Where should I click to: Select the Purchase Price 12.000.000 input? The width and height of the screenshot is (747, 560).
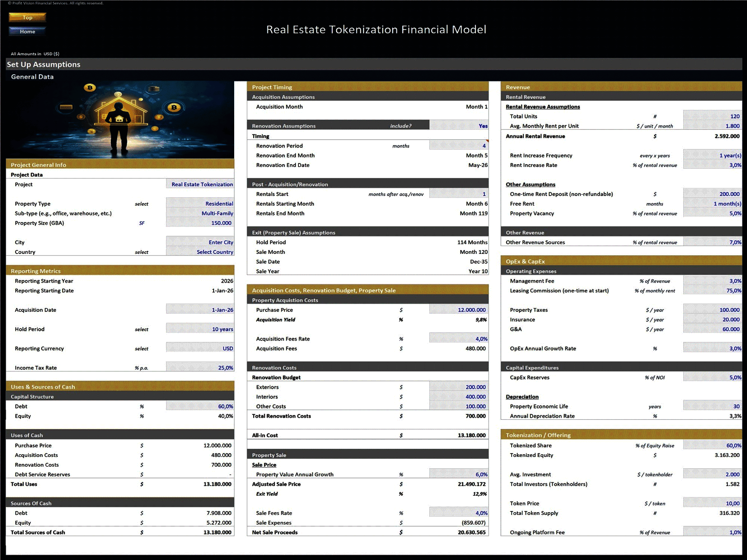[459, 310]
